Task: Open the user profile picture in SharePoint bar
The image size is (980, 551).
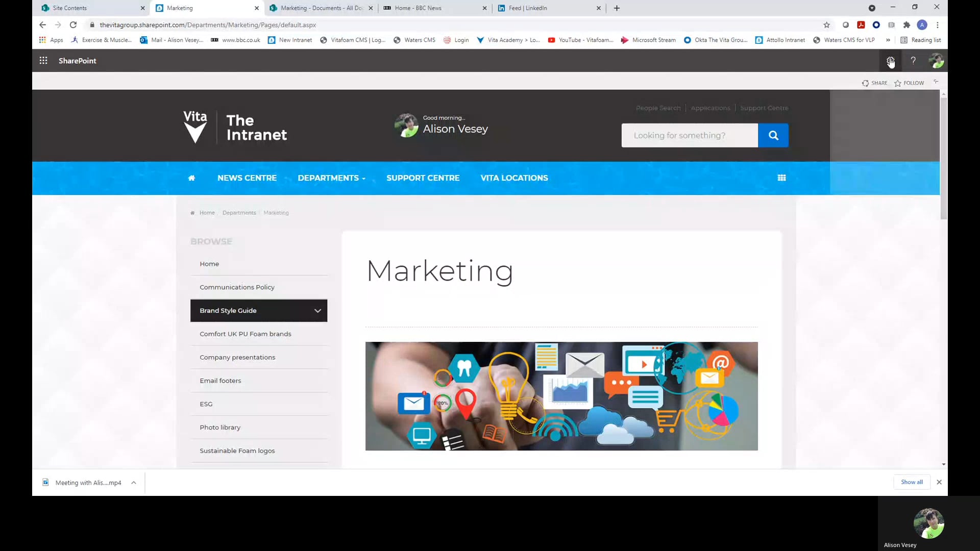Action: tap(936, 61)
